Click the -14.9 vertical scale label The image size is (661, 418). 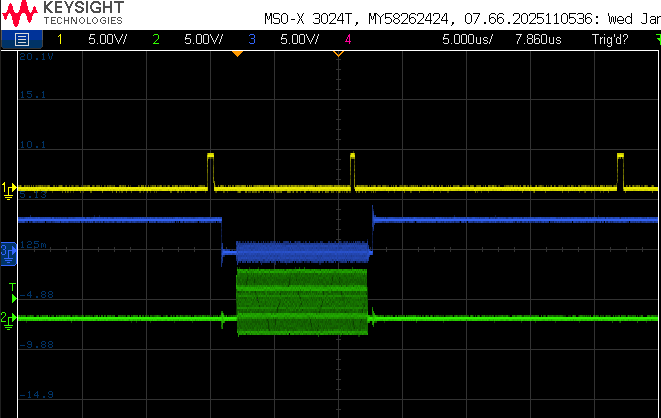[x=37, y=395]
